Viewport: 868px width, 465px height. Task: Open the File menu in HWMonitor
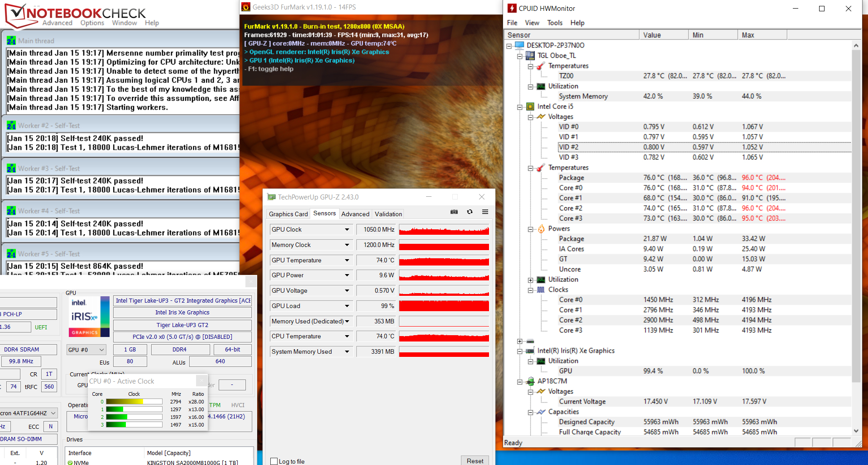point(512,23)
